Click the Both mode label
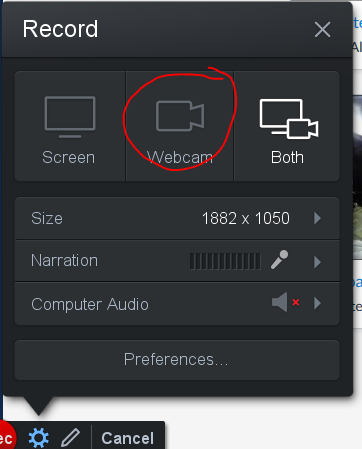 coord(287,157)
